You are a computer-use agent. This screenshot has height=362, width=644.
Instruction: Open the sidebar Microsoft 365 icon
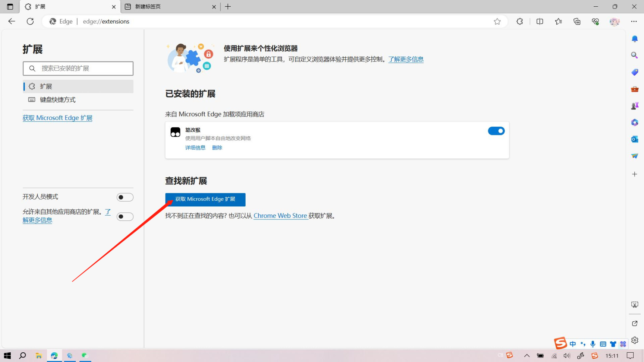click(635, 123)
